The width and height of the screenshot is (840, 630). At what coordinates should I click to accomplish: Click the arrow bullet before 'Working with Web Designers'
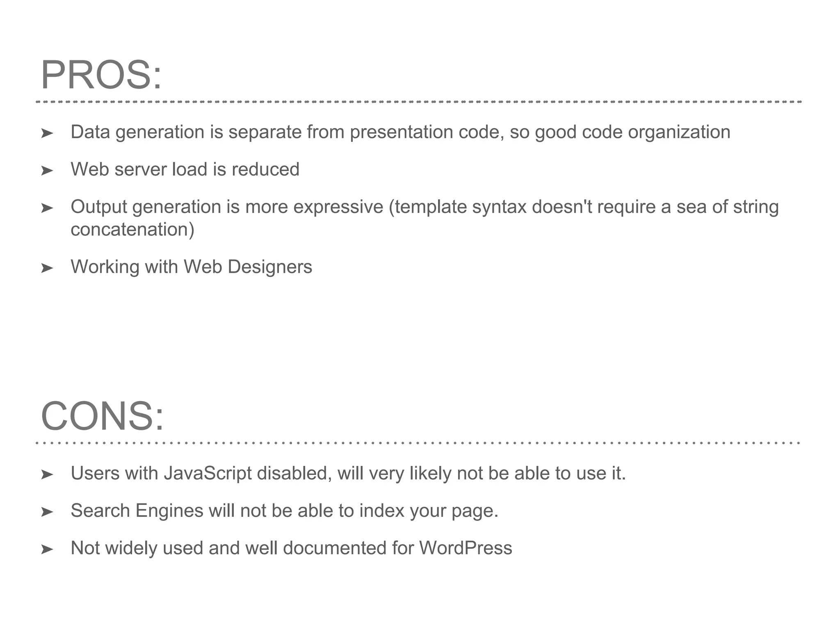[47, 268]
